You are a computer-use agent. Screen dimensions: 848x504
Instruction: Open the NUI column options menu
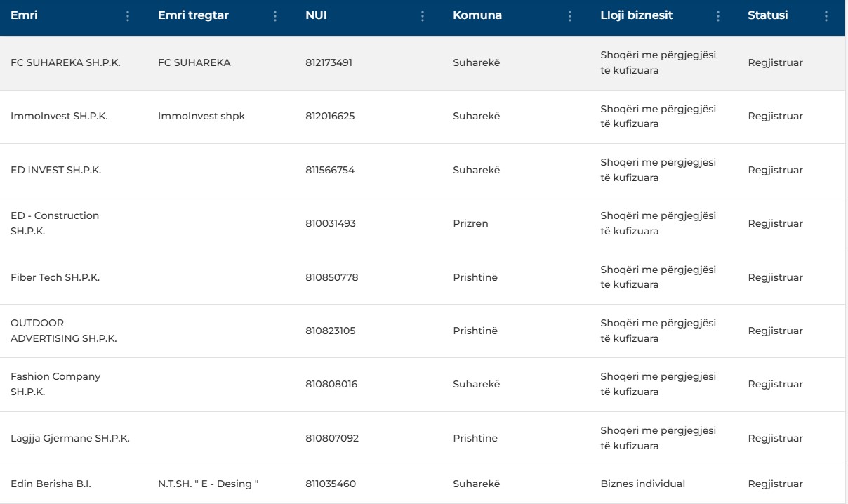pos(422,16)
